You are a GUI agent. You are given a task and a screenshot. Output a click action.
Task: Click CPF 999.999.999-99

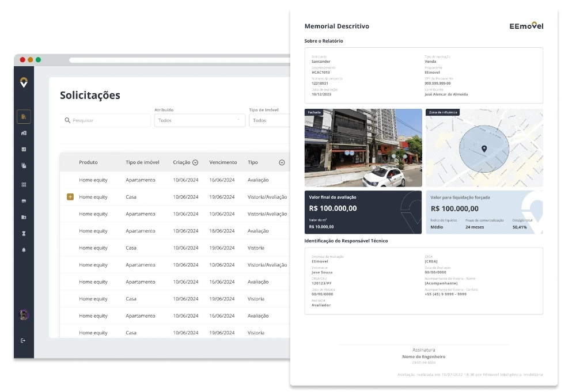pyautogui.click(x=438, y=83)
